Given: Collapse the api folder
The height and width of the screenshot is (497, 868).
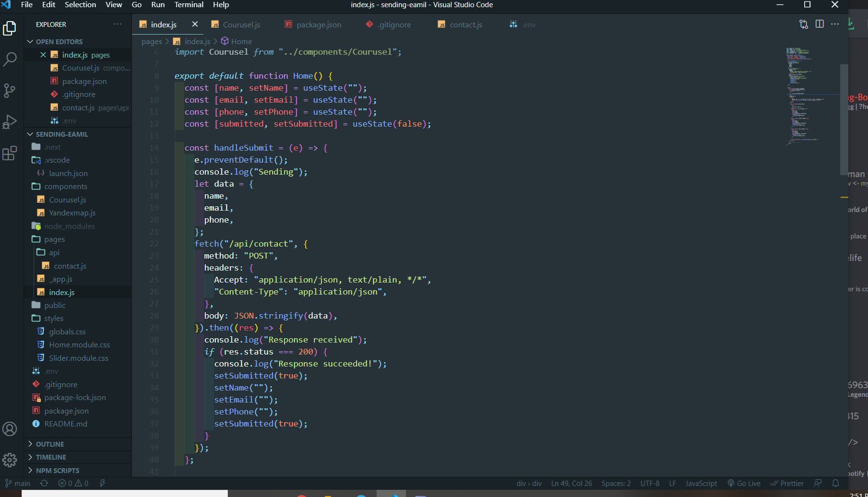Looking at the screenshot, I should [x=78, y=252].
